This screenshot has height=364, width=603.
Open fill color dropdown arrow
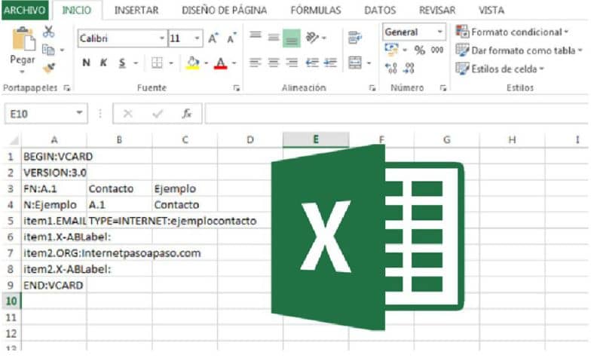(206, 63)
